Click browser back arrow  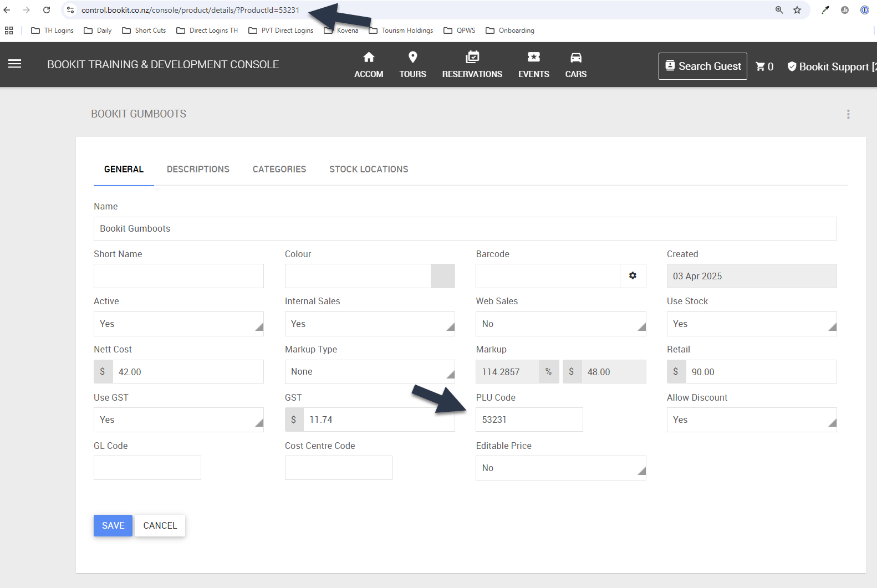(7, 10)
